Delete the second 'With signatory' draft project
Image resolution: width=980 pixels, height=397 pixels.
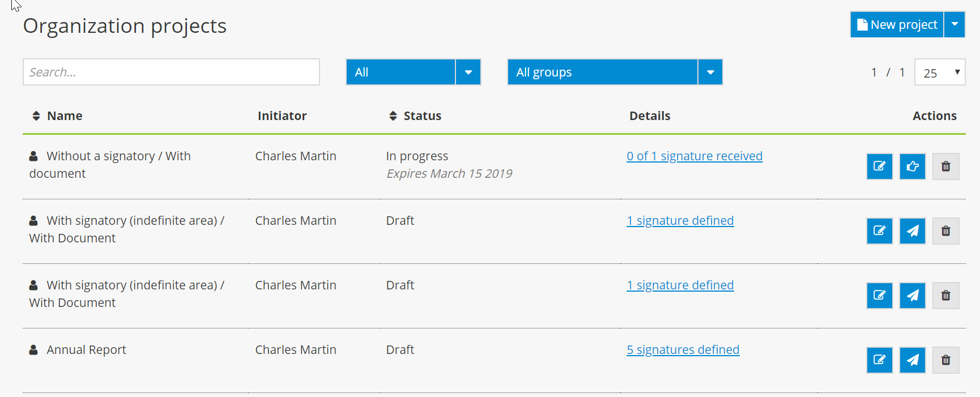[x=945, y=295]
